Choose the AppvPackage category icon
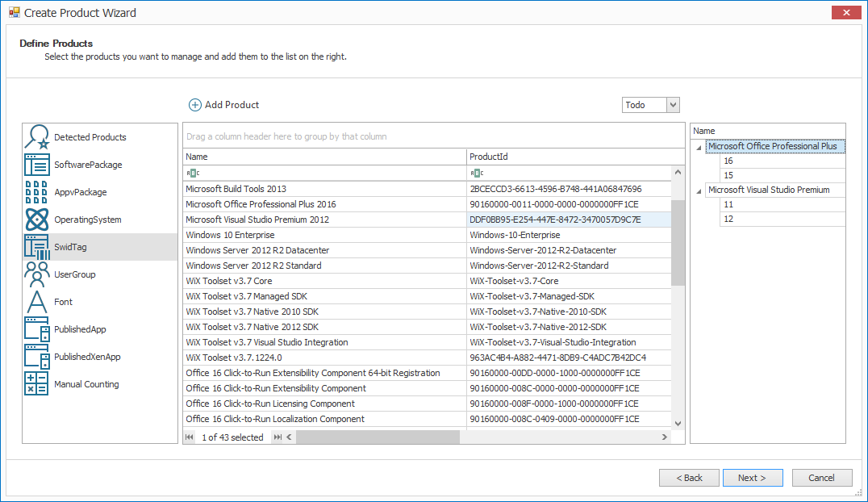868x502 pixels. coord(37,192)
